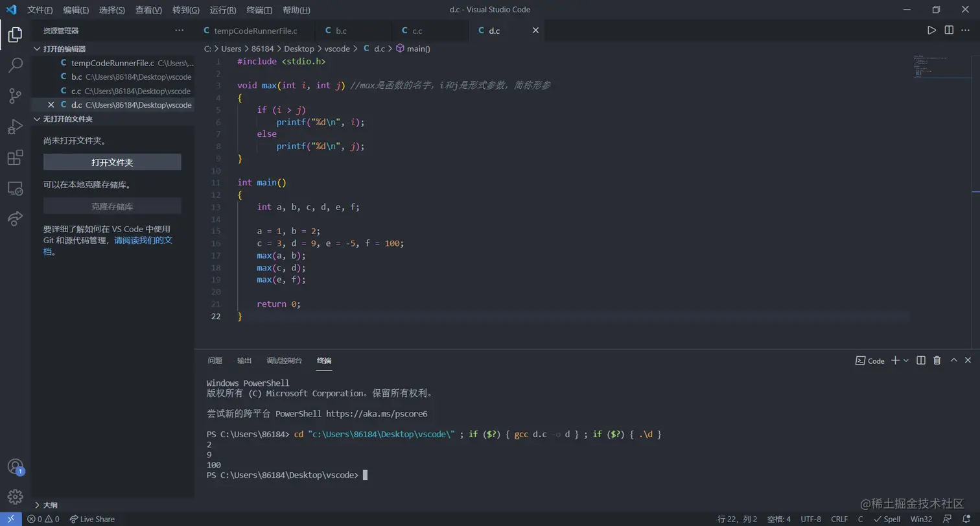Open the 转到(G) menu
980x526 pixels.
click(186, 10)
